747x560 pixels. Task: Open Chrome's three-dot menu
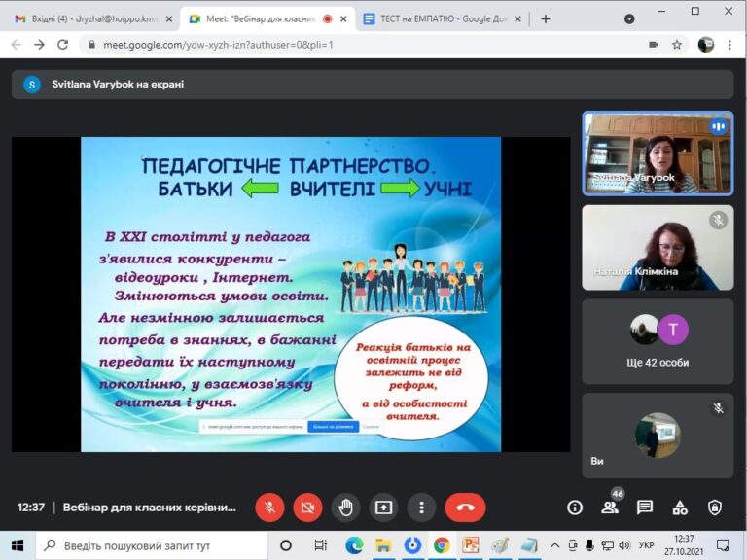point(729,45)
